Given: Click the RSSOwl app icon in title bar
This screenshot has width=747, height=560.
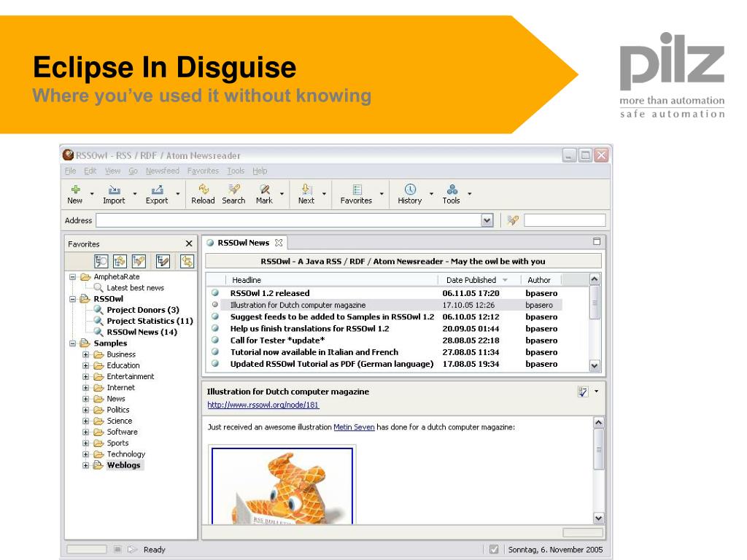Looking at the screenshot, I should pos(69,155).
